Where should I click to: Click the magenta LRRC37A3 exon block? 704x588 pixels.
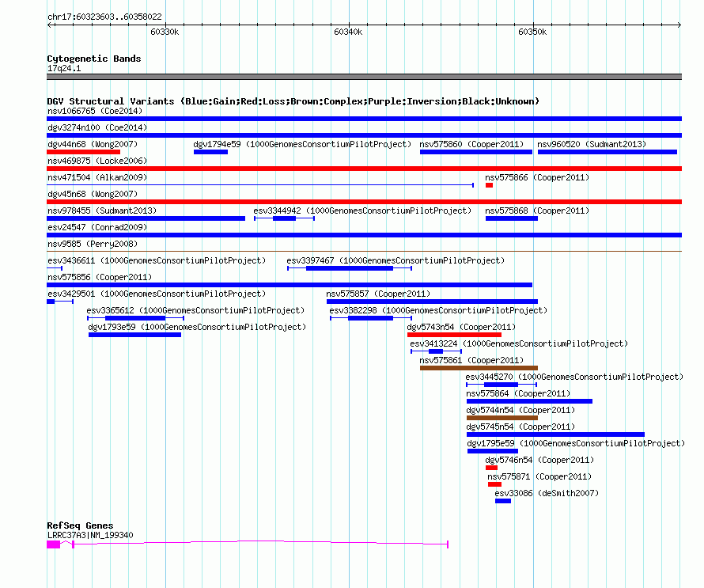pos(54,544)
